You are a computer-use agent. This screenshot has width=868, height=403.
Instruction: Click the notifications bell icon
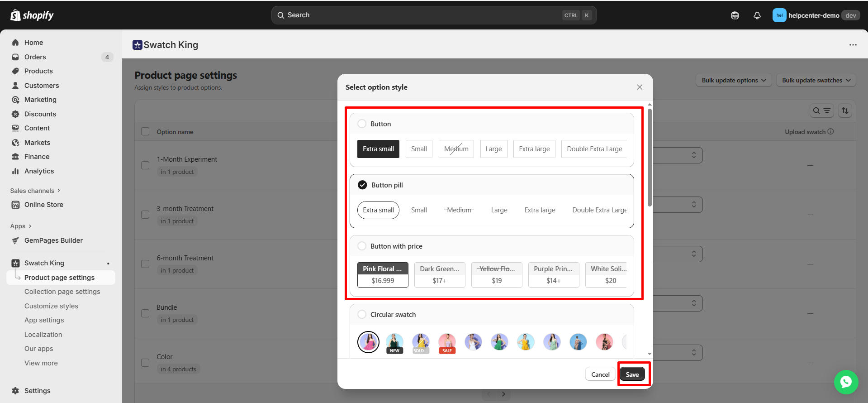point(757,15)
